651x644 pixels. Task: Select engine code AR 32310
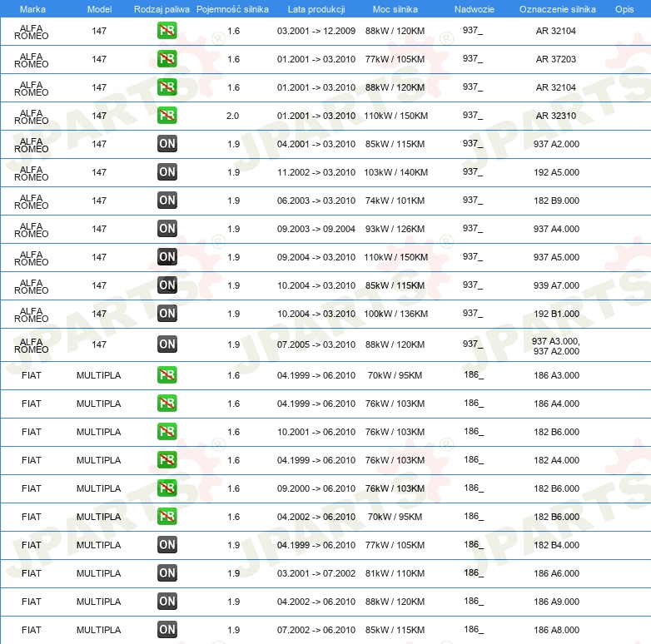(x=556, y=116)
